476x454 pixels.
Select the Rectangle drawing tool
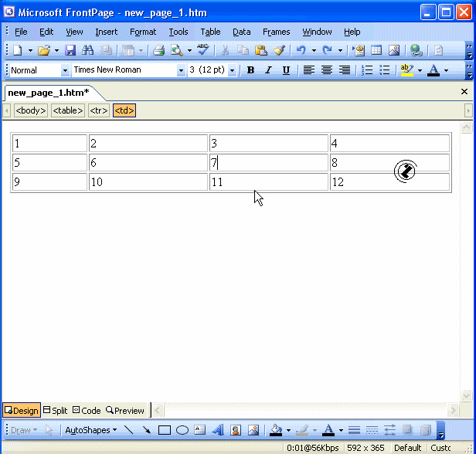tap(165, 430)
